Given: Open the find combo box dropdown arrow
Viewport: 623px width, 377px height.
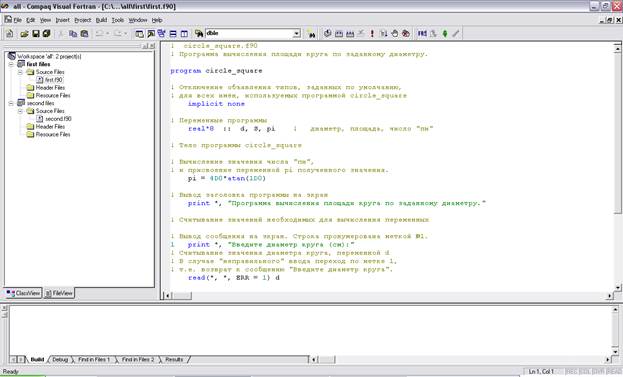Looking at the screenshot, I should click(x=297, y=34).
